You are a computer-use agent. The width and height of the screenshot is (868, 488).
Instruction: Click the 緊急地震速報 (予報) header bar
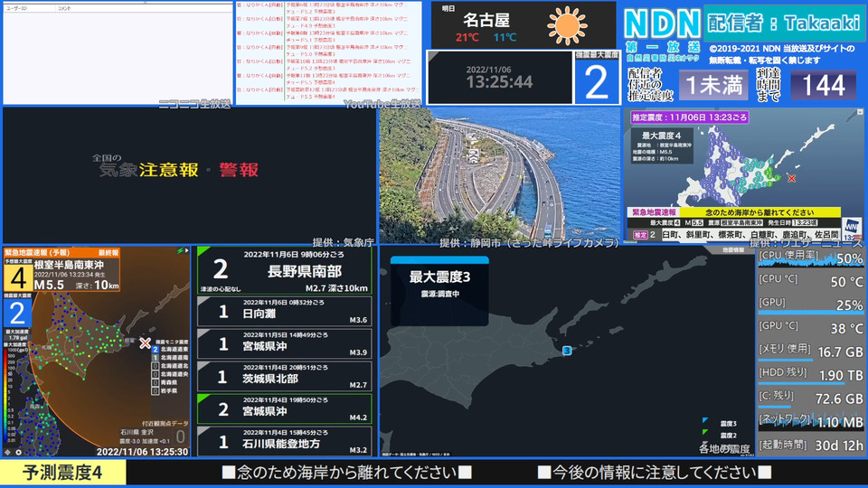[61, 252]
